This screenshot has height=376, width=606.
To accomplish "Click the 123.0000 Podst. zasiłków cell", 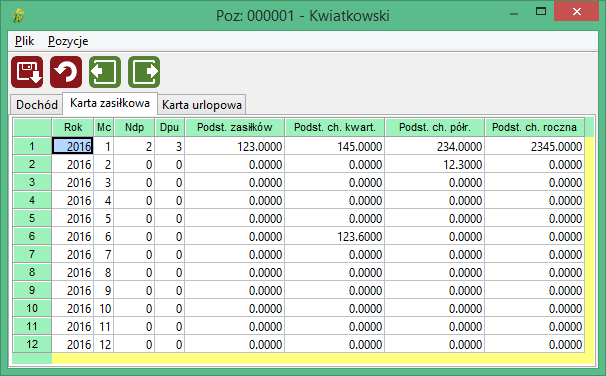I will point(235,146).
